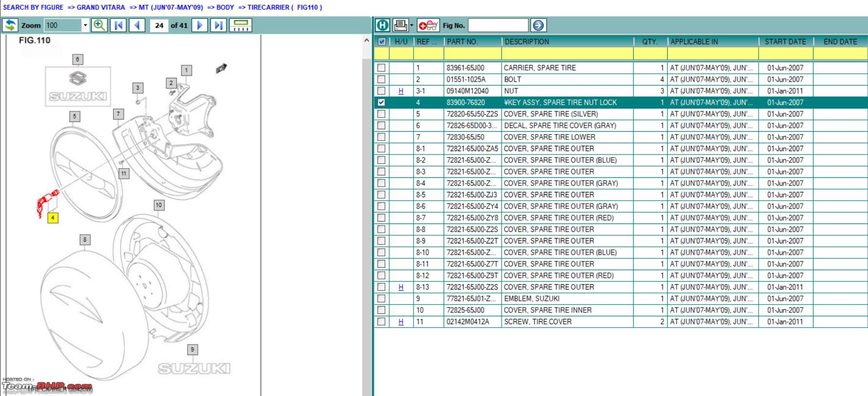
Task: Go to the first figure page
Action: 118,25
